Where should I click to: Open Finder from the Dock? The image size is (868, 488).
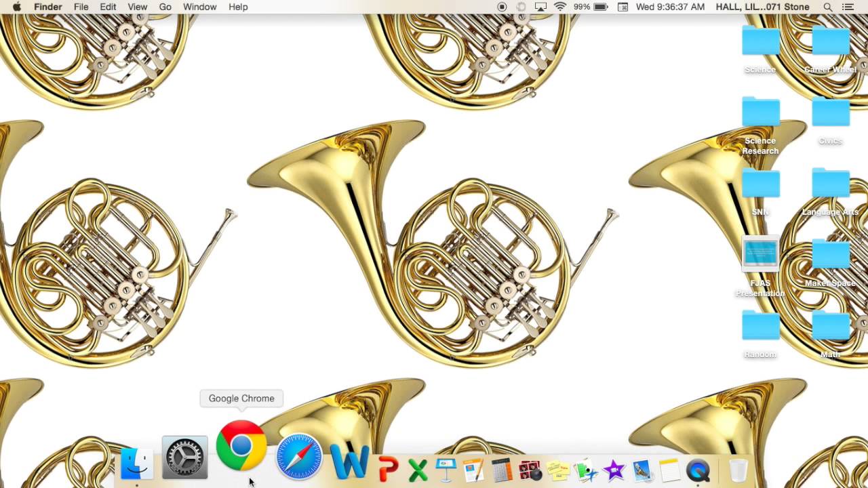click(x=136, y=464)
